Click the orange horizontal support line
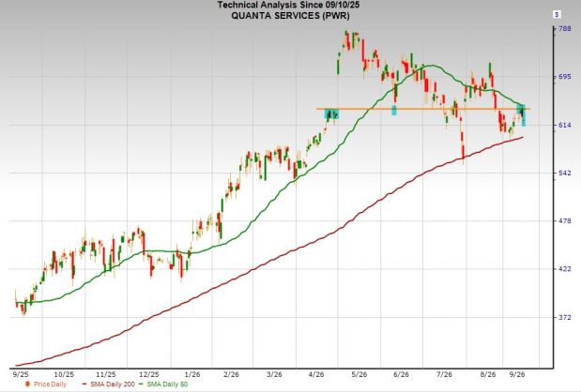 point(423,109)
